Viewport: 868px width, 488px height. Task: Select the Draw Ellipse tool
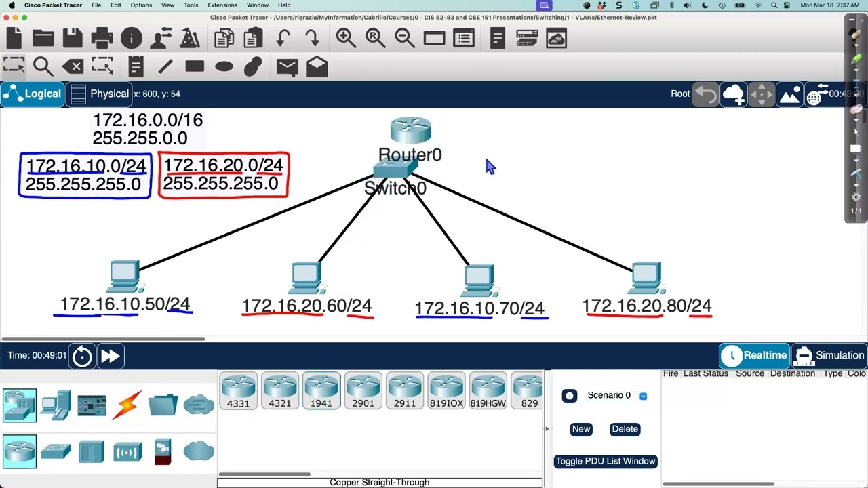[x=224, y=66]
